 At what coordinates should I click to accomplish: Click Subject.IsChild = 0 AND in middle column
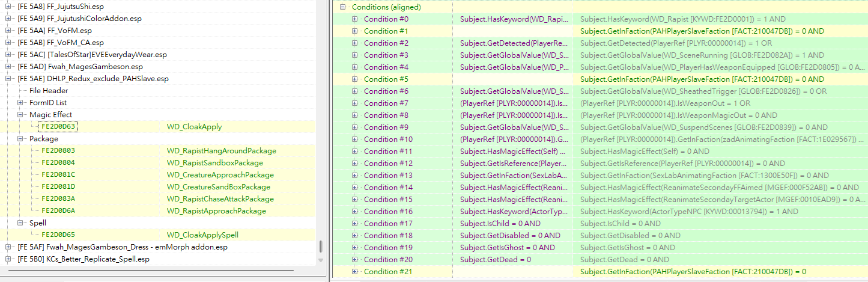click(500, 224)
